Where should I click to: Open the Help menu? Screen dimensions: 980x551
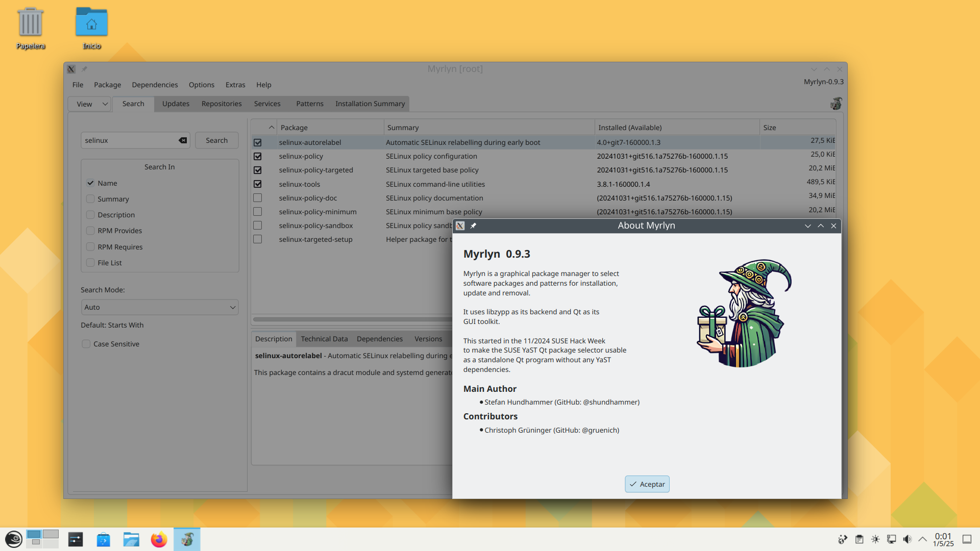click(264, 85)
